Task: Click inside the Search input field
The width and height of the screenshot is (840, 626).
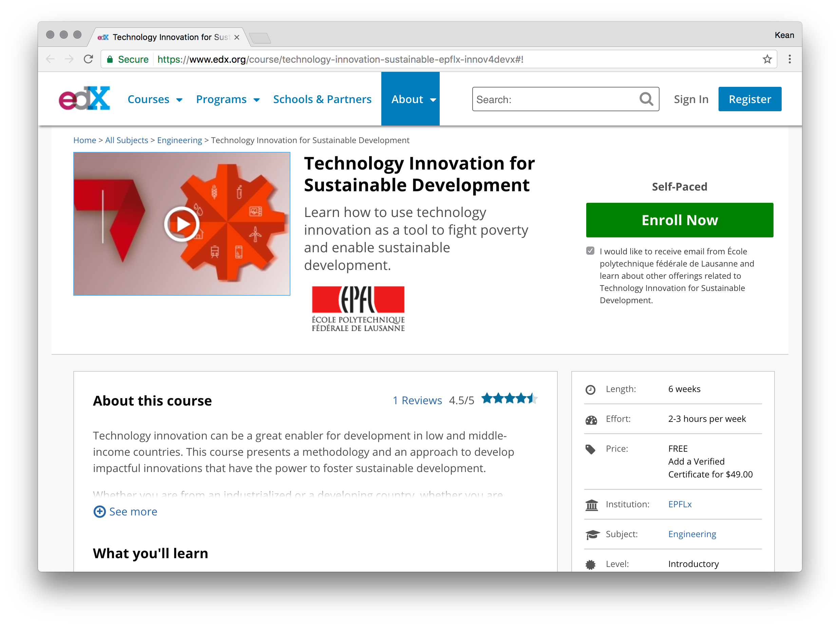Action: tap(553, 99)
